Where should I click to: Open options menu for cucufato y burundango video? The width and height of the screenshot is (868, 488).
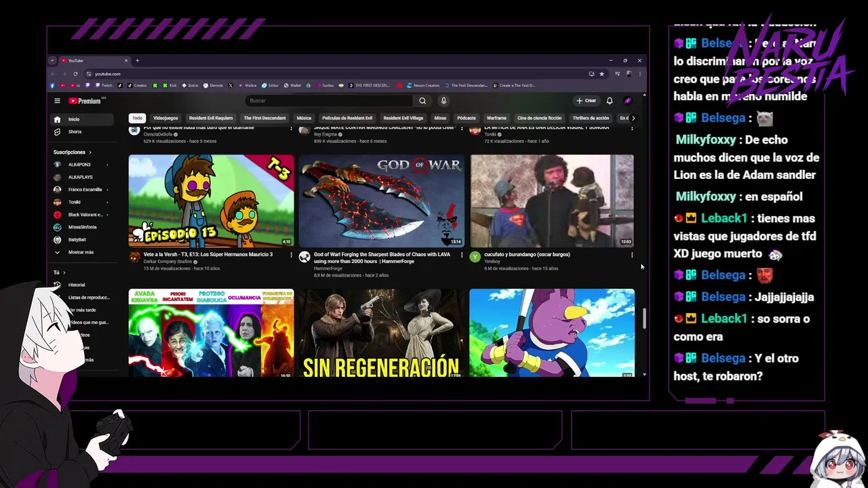coord(632,256)
